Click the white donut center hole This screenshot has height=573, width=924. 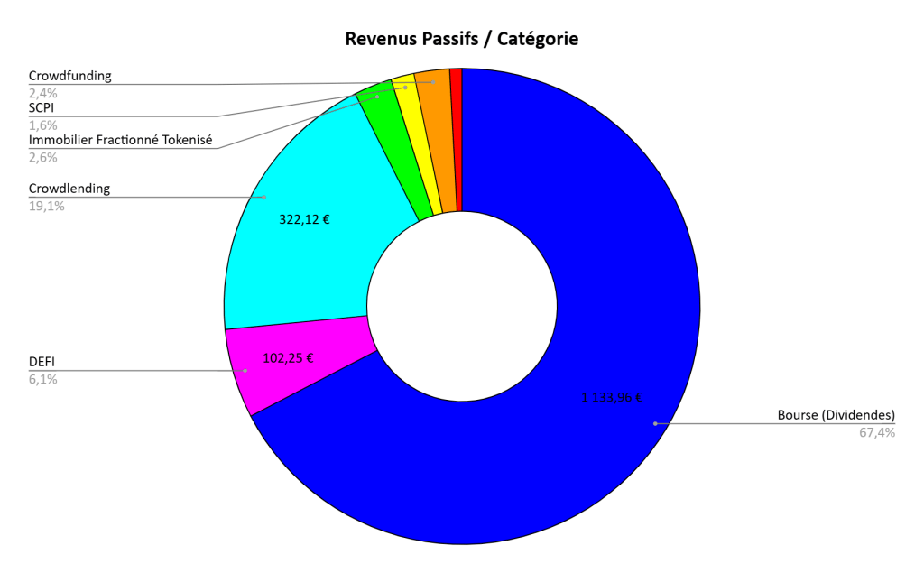pos(462,307)
